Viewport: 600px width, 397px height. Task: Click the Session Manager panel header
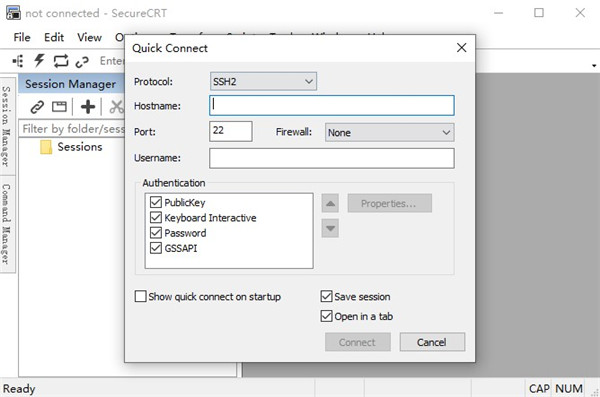pos(72,84)
